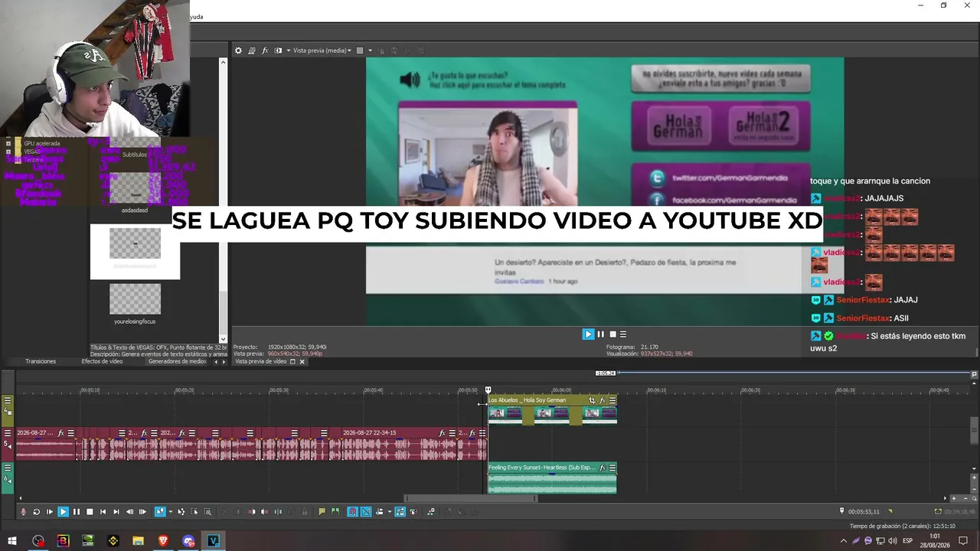Select the yourelosingfocus preset thumbnail

(135, 299)
